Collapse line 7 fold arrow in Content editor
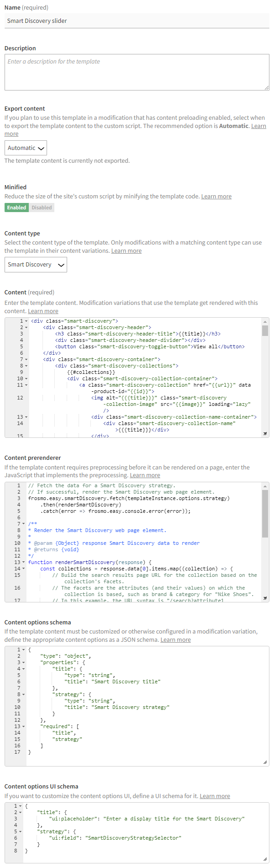This screenshot has height=868, width=274. 26,360
